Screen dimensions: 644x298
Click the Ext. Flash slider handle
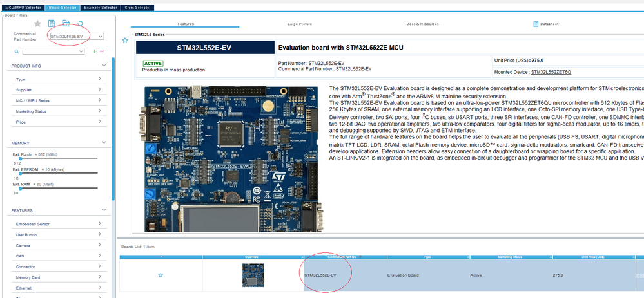tap(20, 158)
